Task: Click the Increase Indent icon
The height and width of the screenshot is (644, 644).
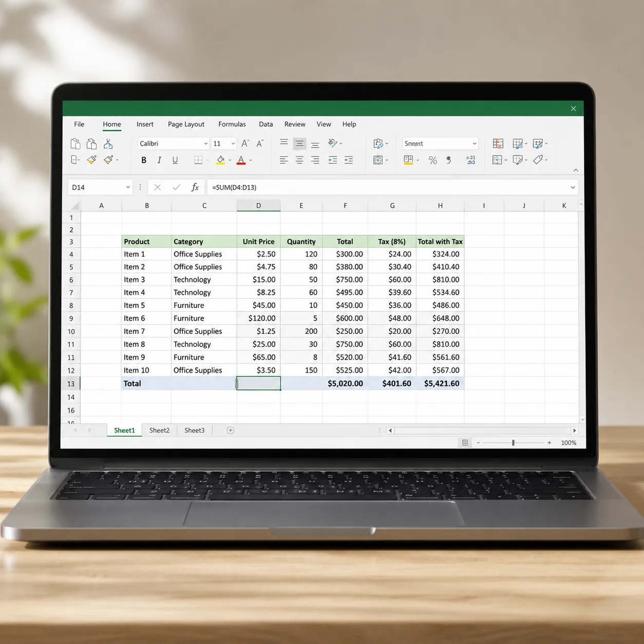Action: click(349, 160)
